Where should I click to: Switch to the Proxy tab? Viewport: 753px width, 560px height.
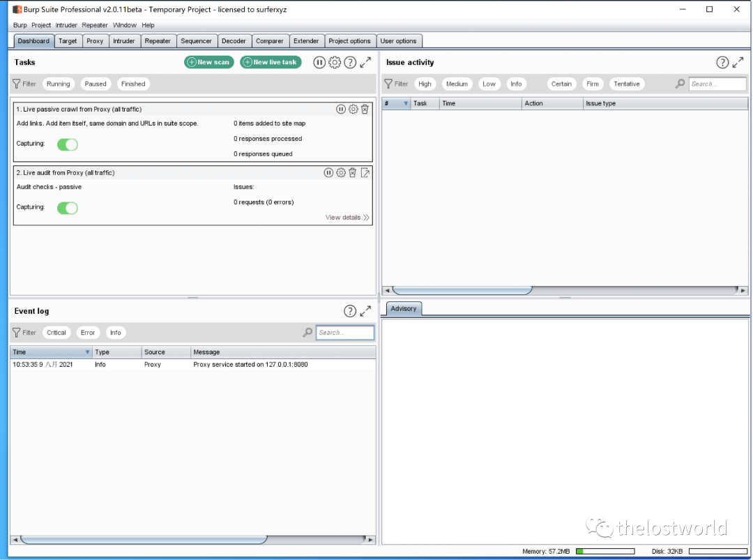pyautogui.click(x=95, y=41)
